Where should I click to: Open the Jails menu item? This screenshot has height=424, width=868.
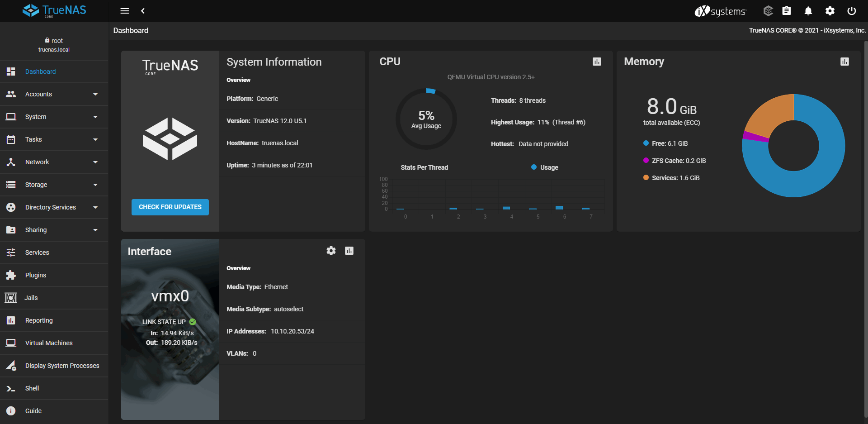54,298
